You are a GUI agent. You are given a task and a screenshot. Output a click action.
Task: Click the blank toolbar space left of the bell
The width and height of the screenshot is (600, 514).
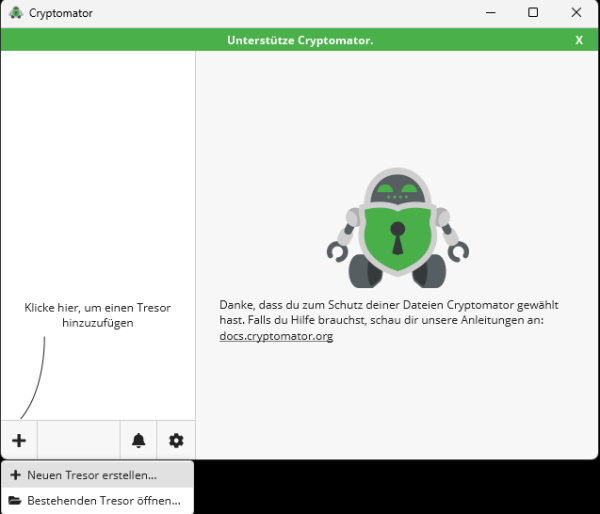pyautogui.click(x=78, y=440)
